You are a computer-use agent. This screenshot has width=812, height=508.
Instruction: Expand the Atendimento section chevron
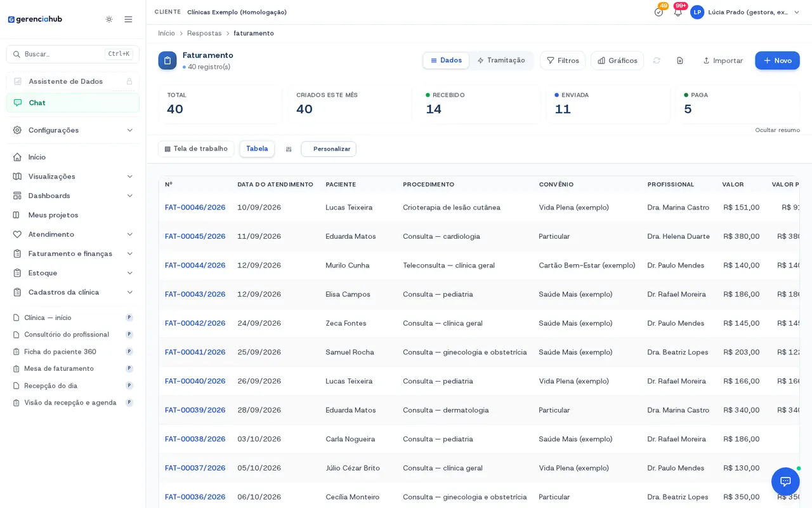coord(130,234)
